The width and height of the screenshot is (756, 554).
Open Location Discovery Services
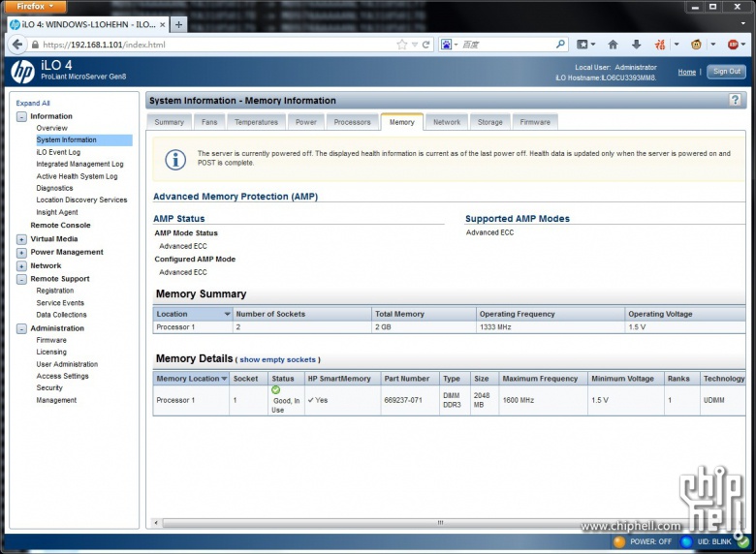(81, 200)
